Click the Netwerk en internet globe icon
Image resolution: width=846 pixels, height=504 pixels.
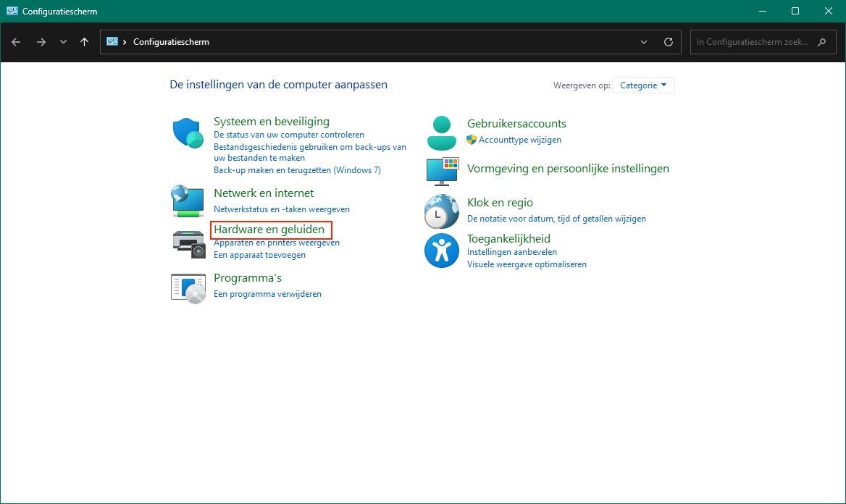point(188,201)
